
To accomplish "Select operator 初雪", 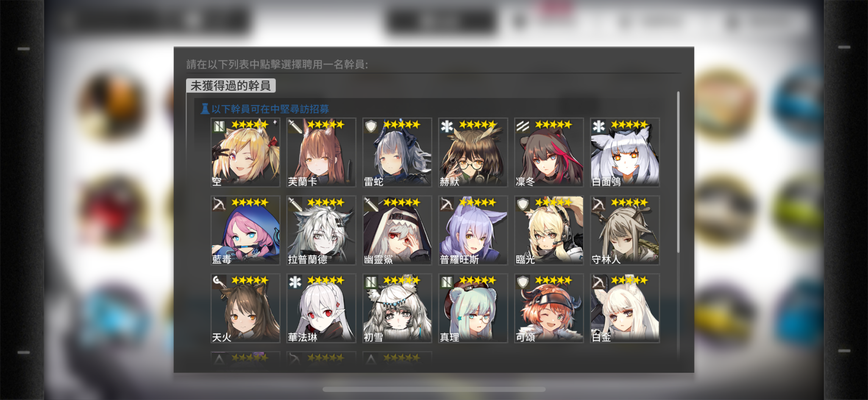I will (x=397, y=308).
